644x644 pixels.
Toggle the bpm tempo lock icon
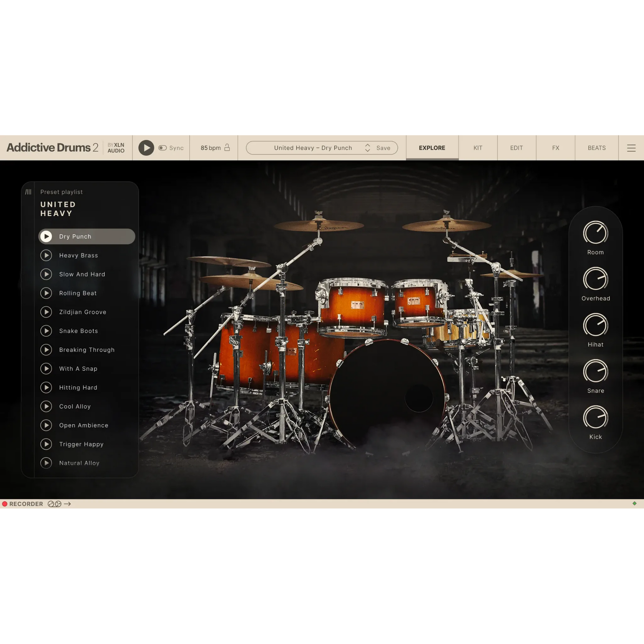[227, 147]
